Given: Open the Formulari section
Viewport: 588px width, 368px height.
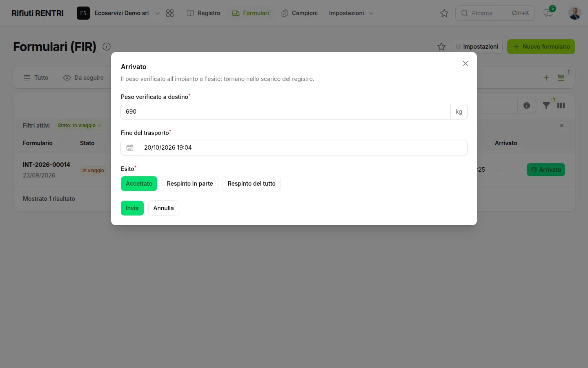Looking at the screenshot, I should [x=251, y=13].
